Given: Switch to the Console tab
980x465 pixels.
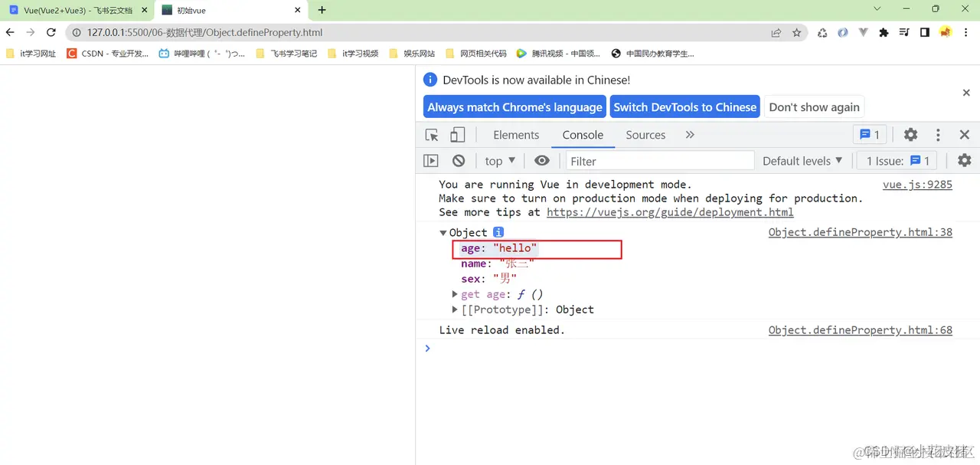Looking at the screenshot, I should pyautogui.click(x=583, y=135).
